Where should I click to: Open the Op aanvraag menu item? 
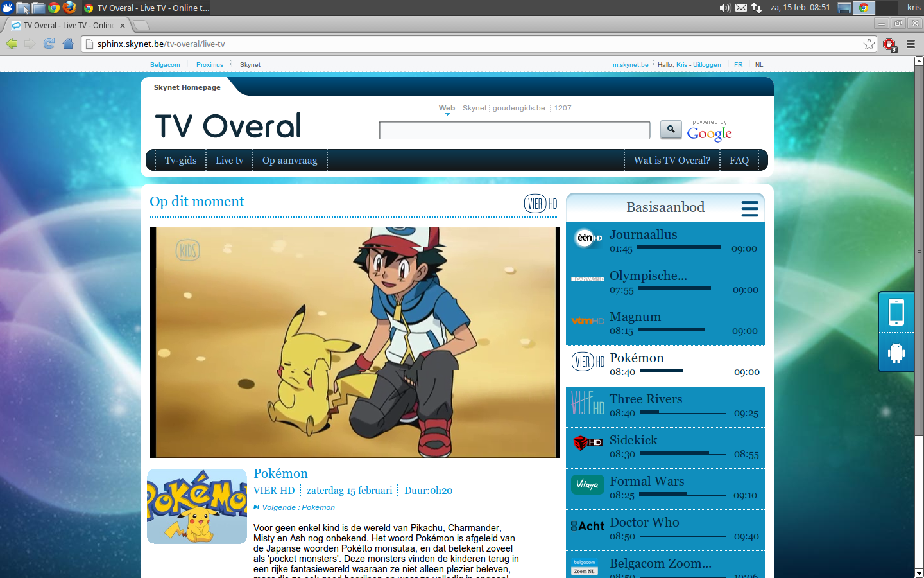(289, 160)
